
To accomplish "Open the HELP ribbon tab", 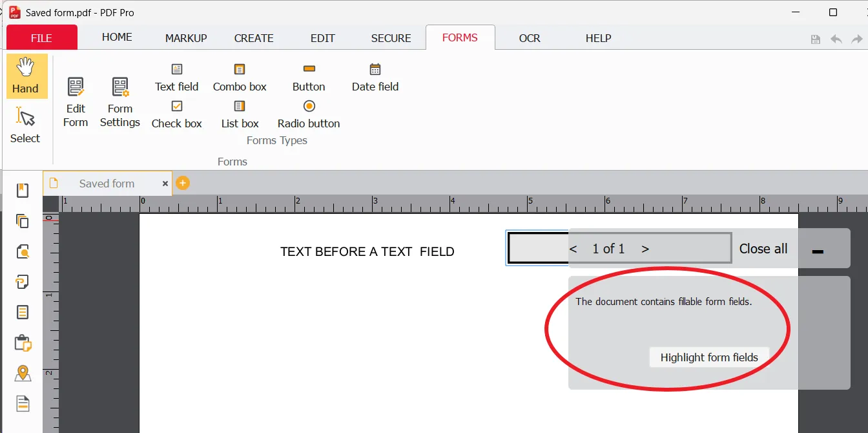I will click(x=598, y=38).
